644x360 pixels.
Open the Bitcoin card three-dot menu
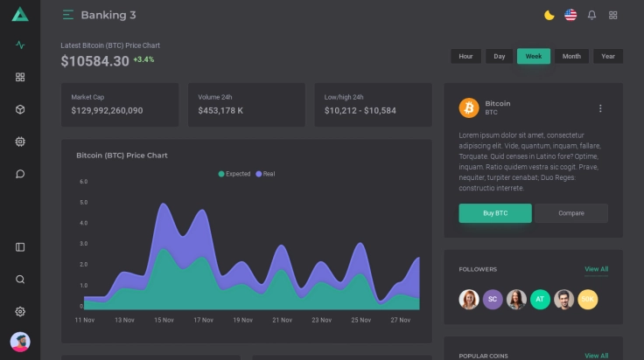600,108
